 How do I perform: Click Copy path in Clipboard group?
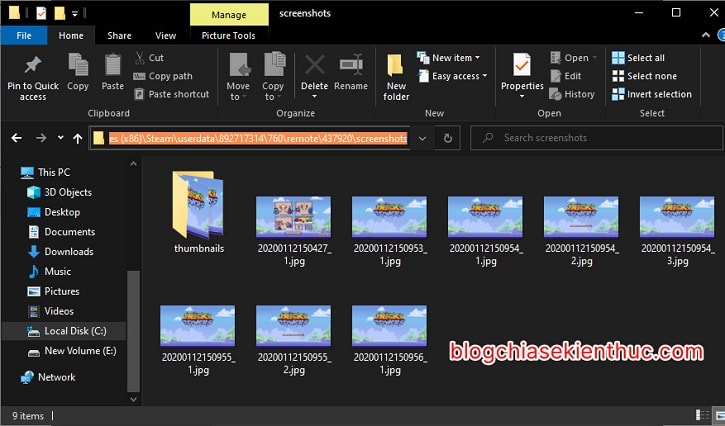(163, 76)
